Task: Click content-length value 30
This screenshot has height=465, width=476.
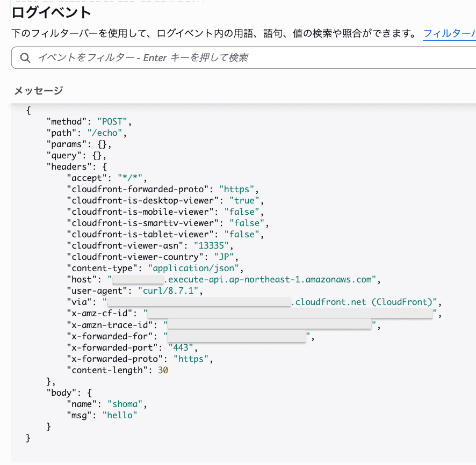Action: (x=163, y=370)
